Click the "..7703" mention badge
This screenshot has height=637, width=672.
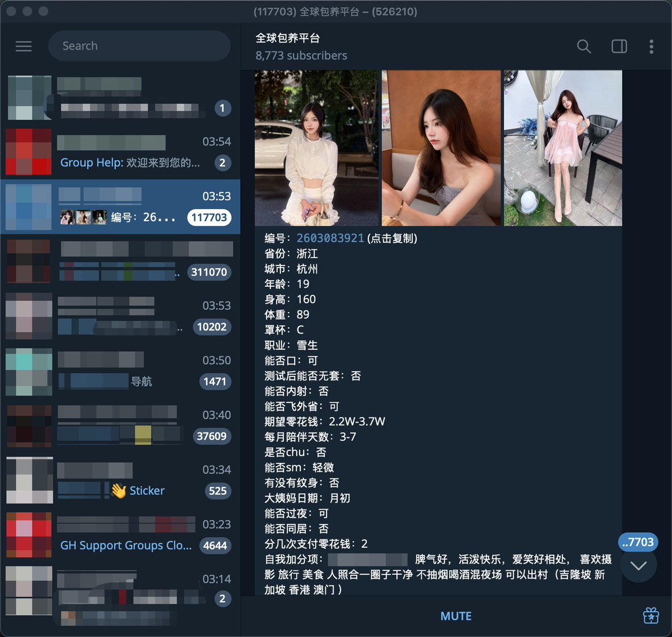click(637, 542)
